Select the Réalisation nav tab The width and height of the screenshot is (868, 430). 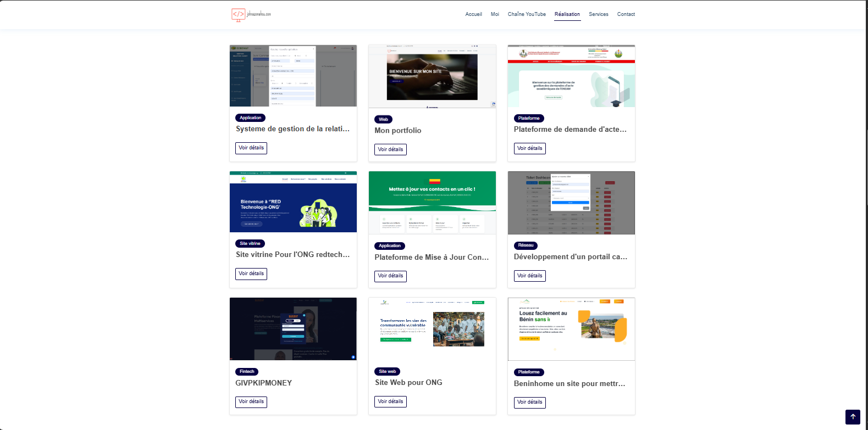click(x=567, y=14)
